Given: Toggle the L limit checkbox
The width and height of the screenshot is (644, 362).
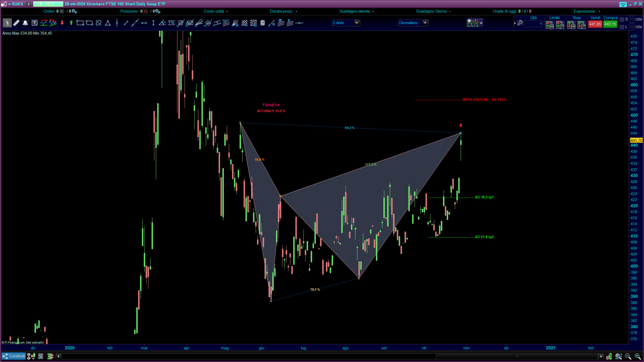Looking at the screenshot, I should (x=622, y=27).
